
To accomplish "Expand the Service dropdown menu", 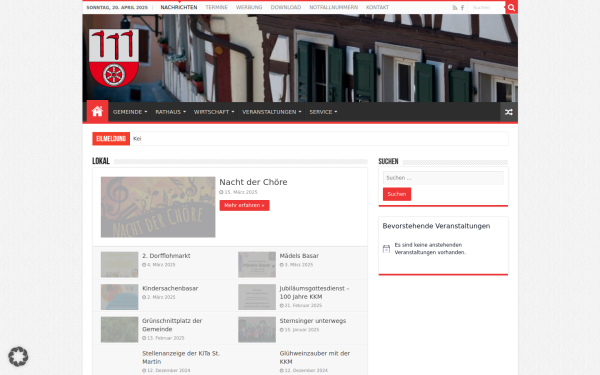I will pyautogui.click(x=323, y=112).
